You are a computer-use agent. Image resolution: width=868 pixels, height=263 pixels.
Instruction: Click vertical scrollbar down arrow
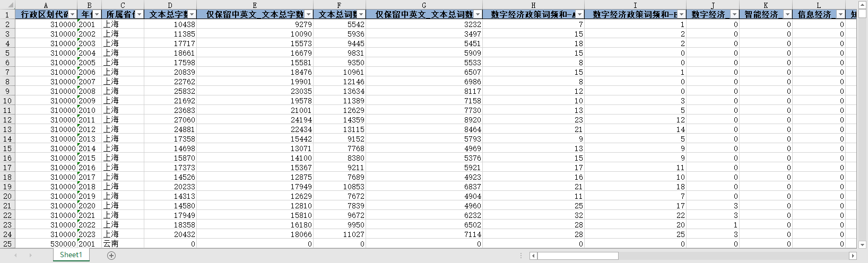pyautogui.click(x=863, y=244)
